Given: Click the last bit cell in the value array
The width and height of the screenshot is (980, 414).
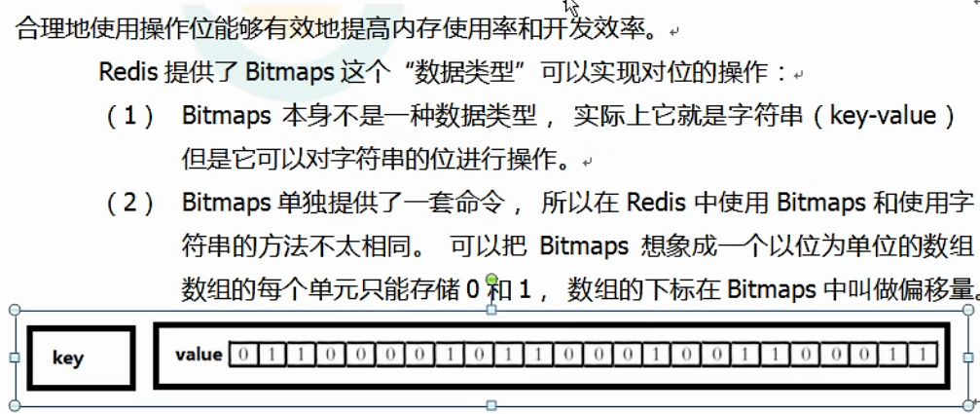Looking at the screenshot, I should [923, 356].
